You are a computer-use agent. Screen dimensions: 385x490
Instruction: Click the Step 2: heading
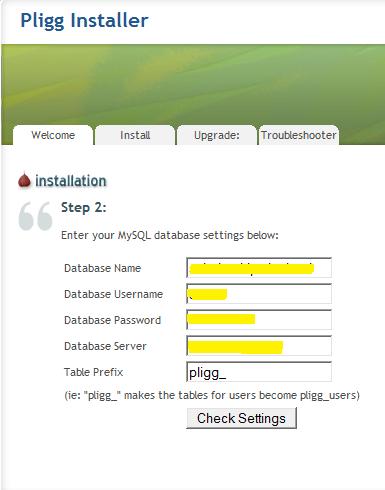[x=84, y=208]
